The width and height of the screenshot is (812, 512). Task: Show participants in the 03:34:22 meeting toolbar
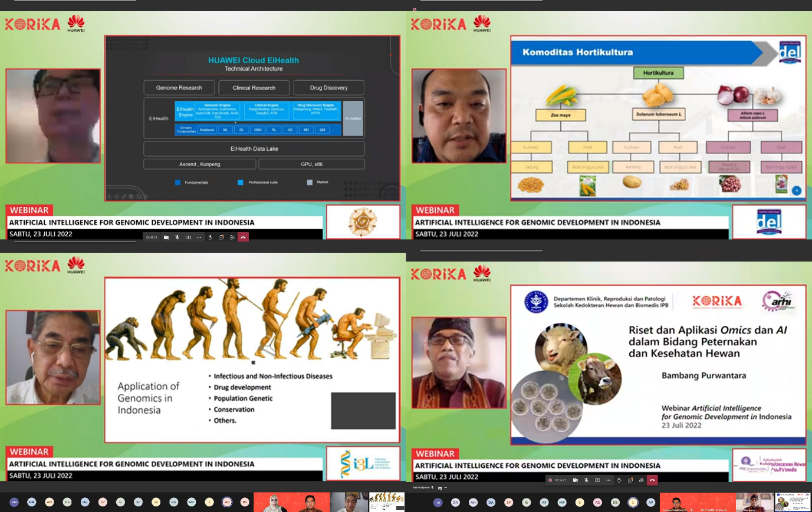pos(641,480)
